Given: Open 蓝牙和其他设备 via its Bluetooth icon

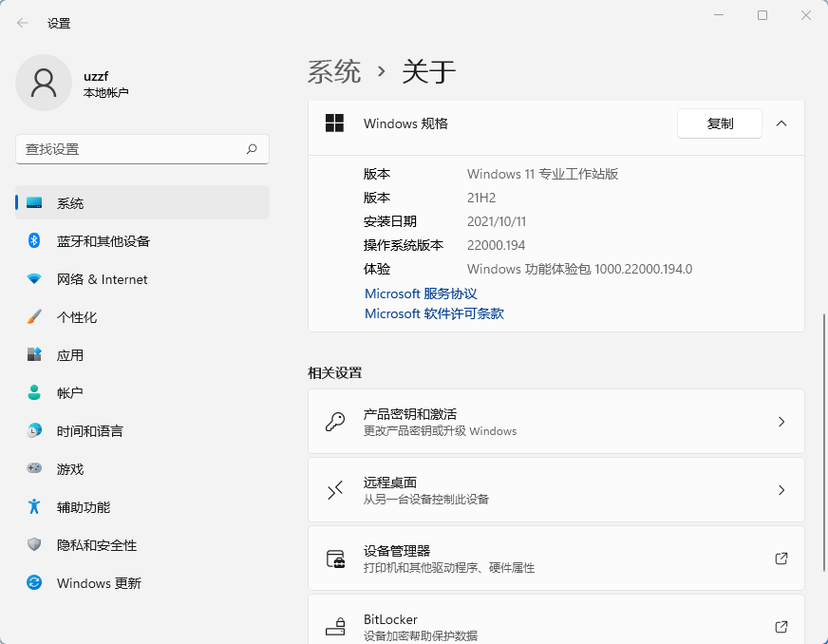Looking at the screenshot, I should [34, 241].
